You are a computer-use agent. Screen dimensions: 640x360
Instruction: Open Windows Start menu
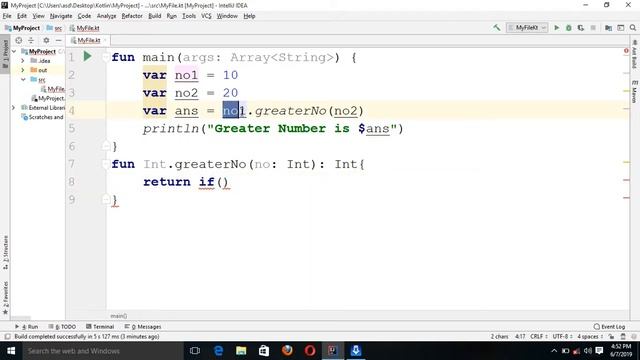11,351
